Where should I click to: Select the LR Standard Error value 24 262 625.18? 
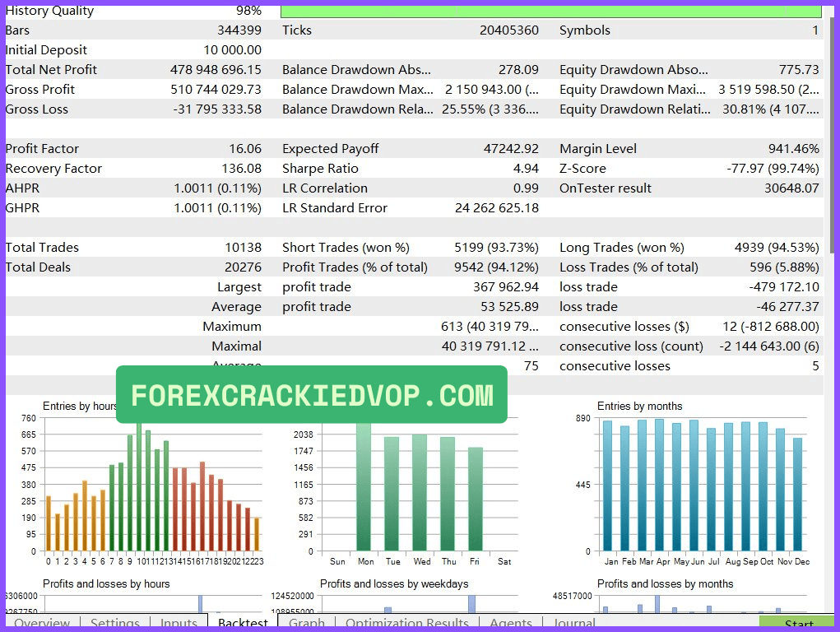pyautogui.click(x=497, y=208)
